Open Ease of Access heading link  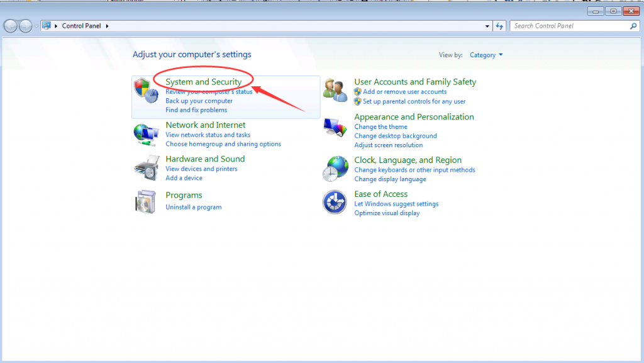[380, 194]
